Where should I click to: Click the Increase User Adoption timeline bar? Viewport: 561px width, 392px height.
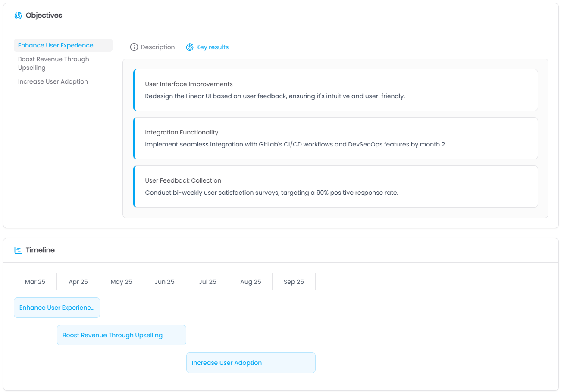[251, 363]
